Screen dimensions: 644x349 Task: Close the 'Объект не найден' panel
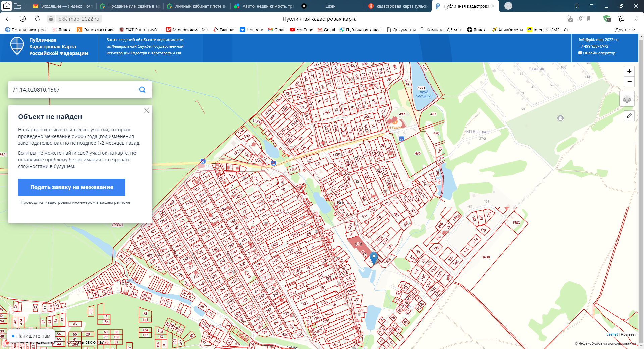(147, 111)
